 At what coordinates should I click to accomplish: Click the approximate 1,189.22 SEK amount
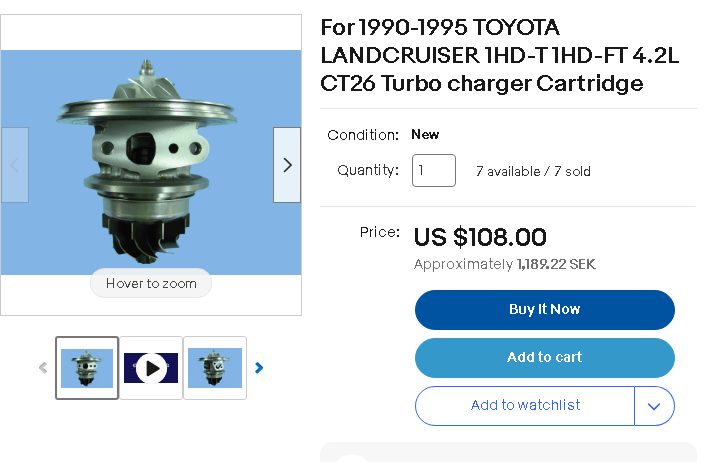tap(556, 265)
